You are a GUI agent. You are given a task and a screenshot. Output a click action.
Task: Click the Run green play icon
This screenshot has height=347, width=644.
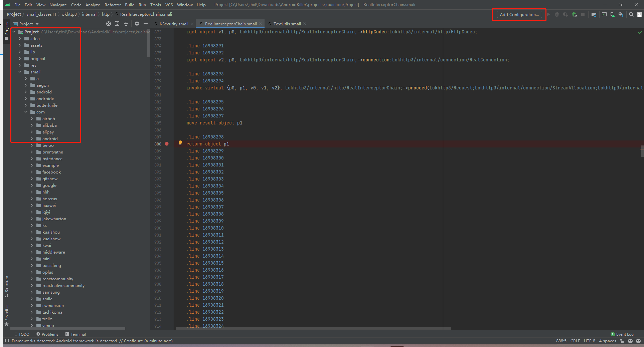pyautogui.click(x=548, y=14)
